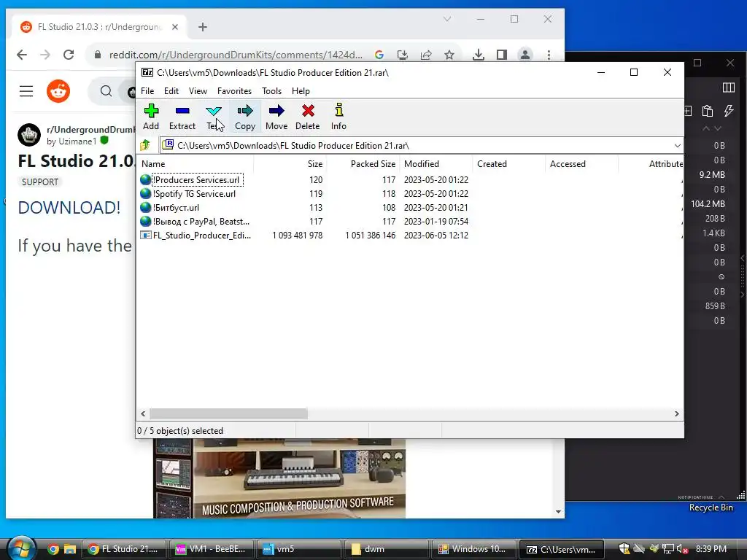
Task: Expand the 7-Zip address path dropdown
Action: coord(677,145)
